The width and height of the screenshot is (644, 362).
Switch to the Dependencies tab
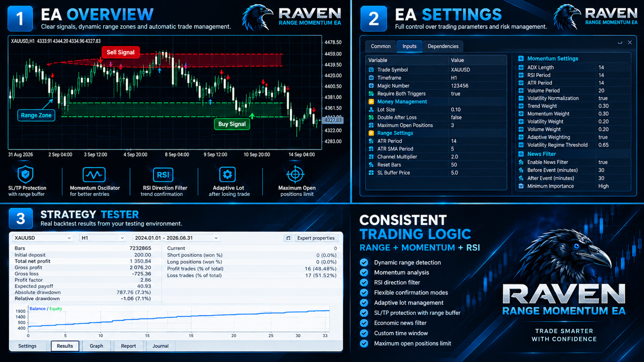pyautogui.click(x=443, y=46)
